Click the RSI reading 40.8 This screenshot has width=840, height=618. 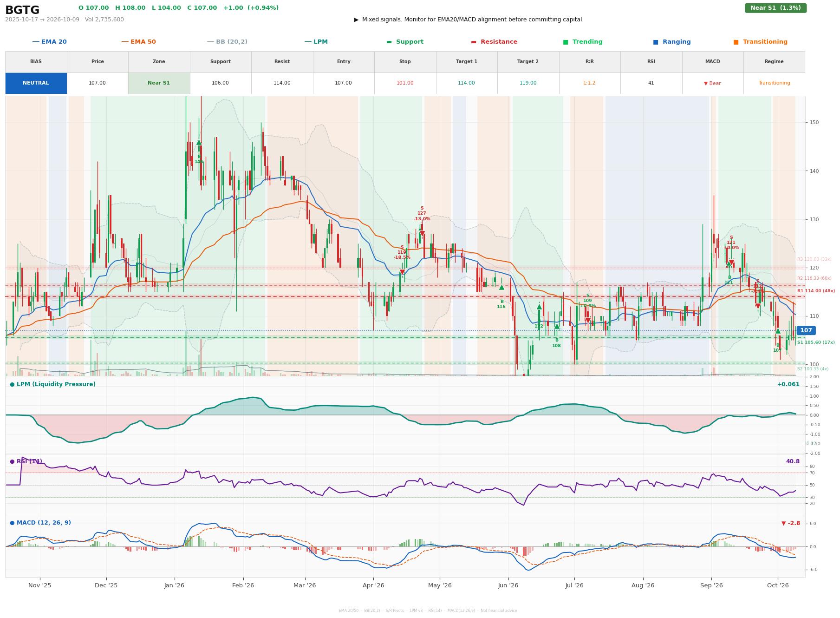[x=793, y=461]
